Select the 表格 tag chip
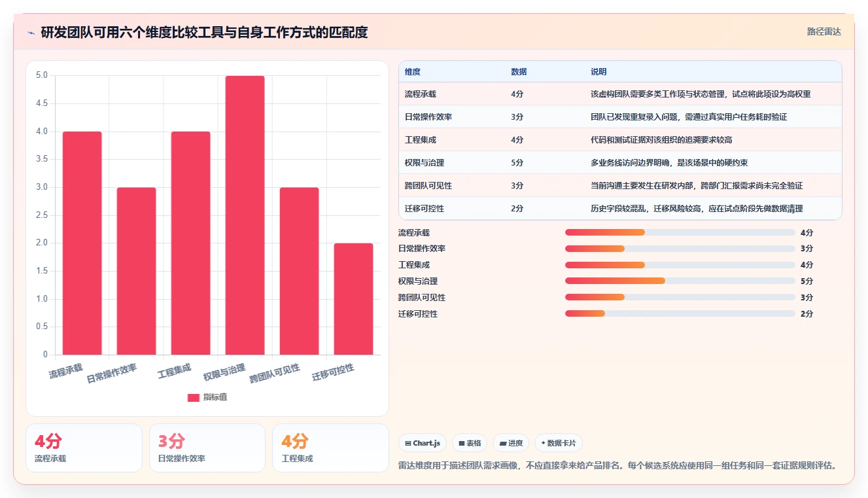 (x=470, y=443)
